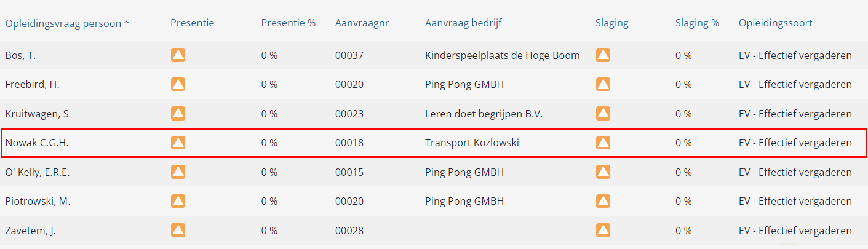The image size is (868, 249).
Task: Select the Transport Kozlowski cell
Action: coord(472,143)
